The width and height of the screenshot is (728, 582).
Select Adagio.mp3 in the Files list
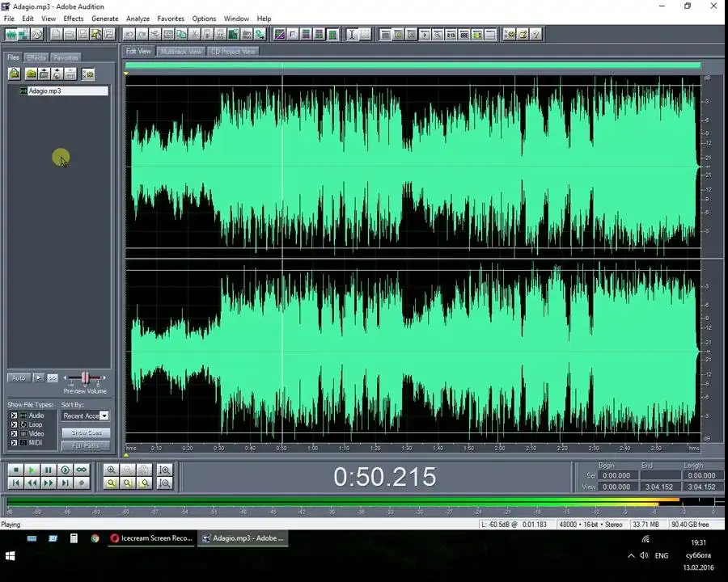pos(44,91)
